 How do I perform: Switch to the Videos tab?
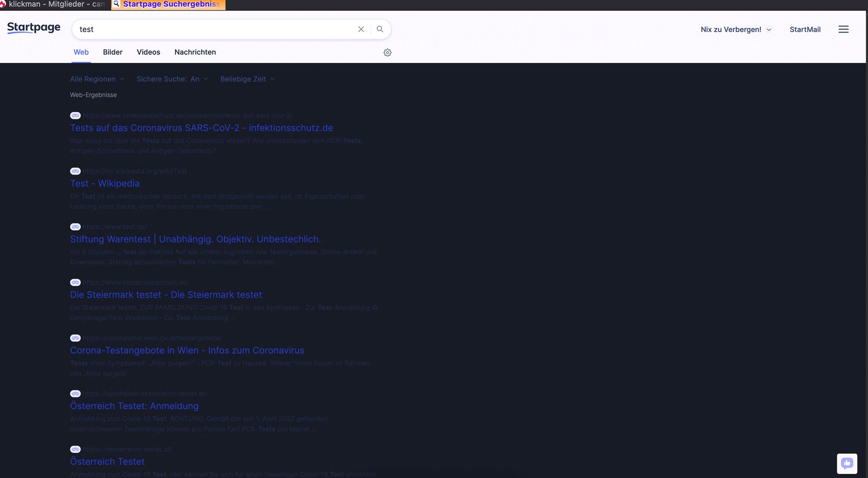point(148,52)
